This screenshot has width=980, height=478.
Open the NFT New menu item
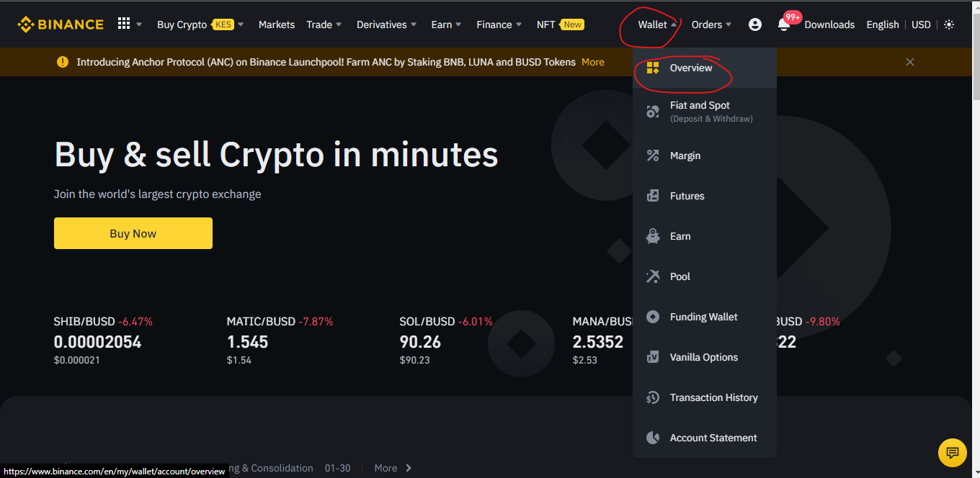pos(560,24)
